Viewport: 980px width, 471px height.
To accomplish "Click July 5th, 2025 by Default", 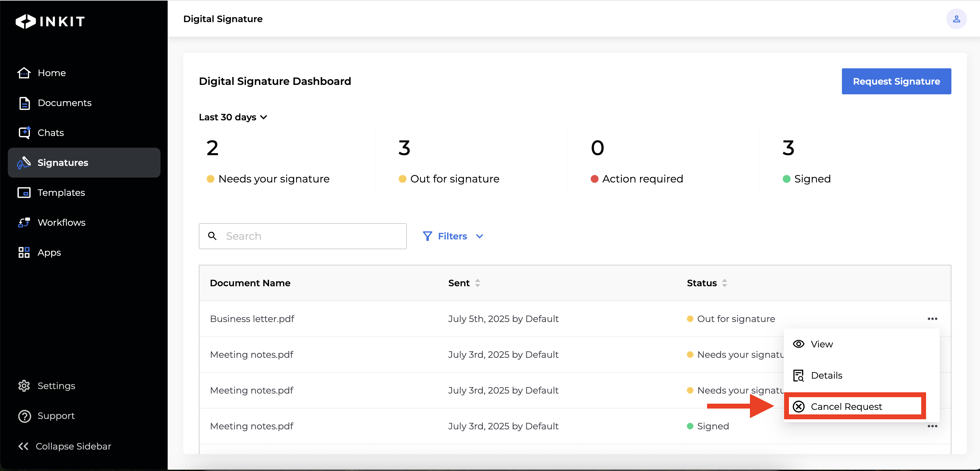I will 503,319.
